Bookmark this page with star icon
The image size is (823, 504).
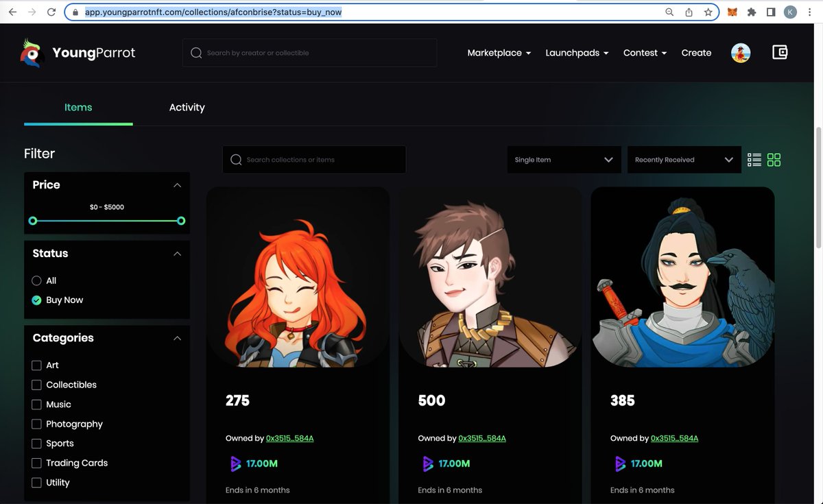[708, 12]
